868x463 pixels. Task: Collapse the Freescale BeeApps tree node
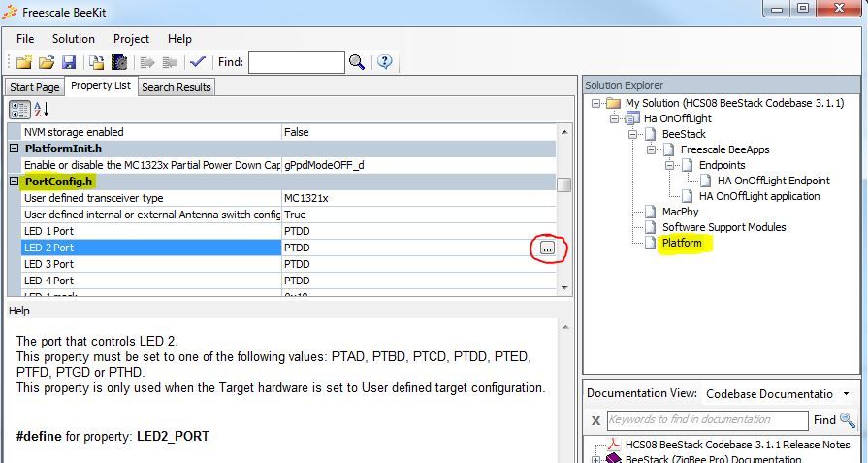click(652, 149)
